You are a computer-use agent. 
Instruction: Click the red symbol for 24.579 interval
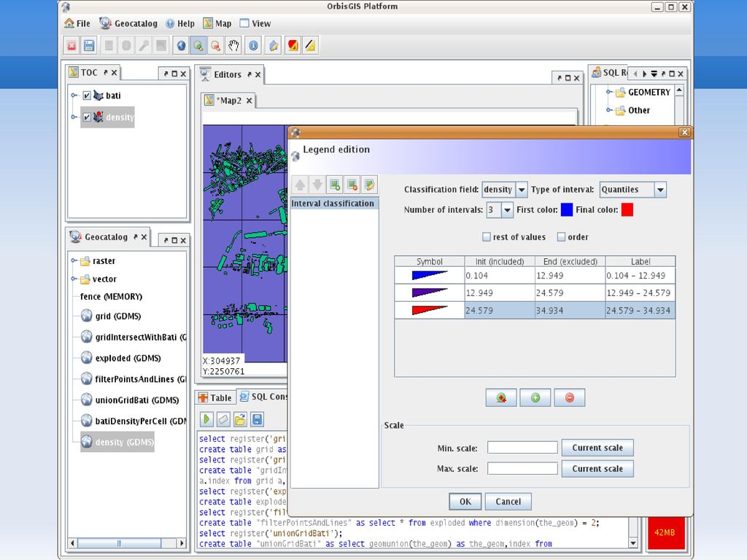coord(429,311)
